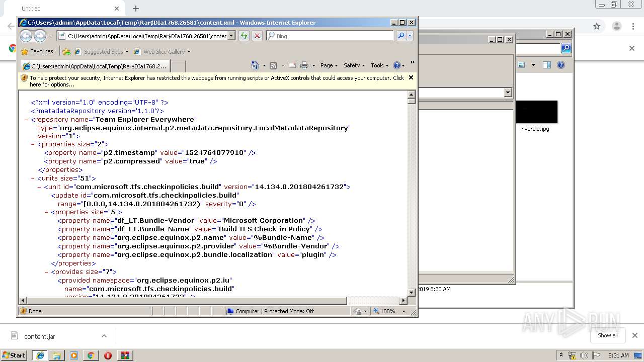Click search button in background explorer window
This screenshot has height=362, width=644.
(x=566, y=48)
